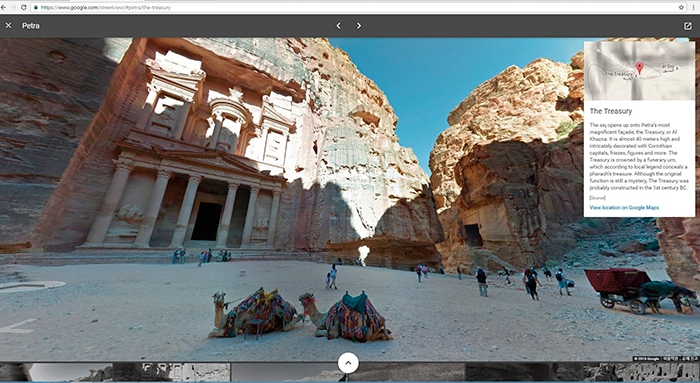Open the View location on Google Maps link
The height and width of the screenshot is (383, 700).
click(624, 208)
